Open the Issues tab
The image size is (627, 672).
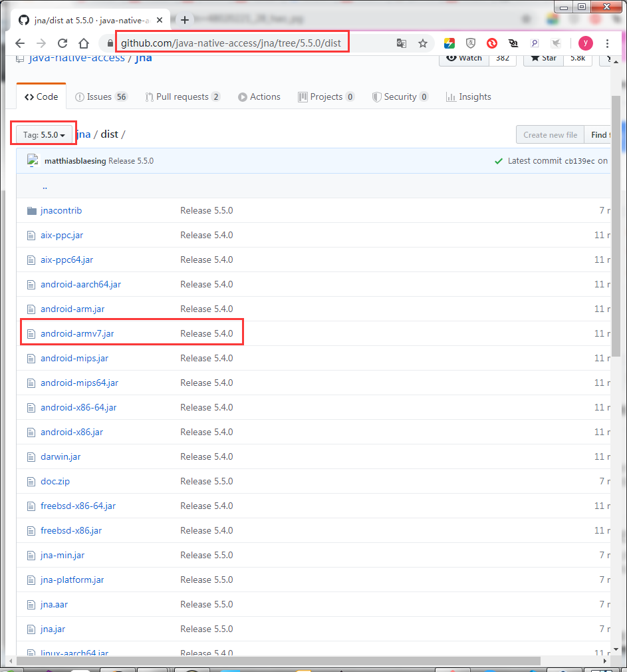pyautogui.click(x=100, y=97)
